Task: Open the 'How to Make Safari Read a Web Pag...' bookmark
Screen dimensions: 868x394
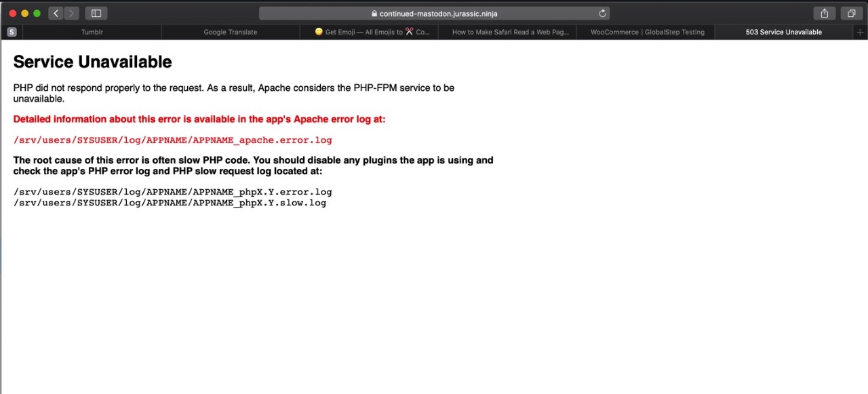Action: [510, 32]
